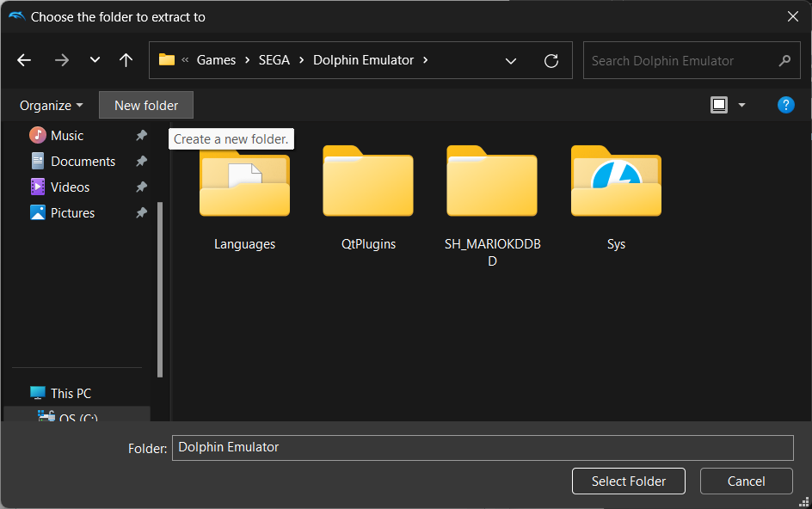This screenshot has width=812, height=509.
Task: Create a New folder
Action: tap(146, 106)
